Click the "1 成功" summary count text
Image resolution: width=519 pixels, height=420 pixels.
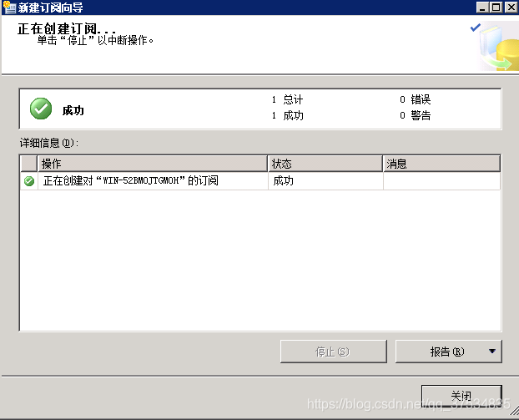pyautogui.click(x=287, y=115)
